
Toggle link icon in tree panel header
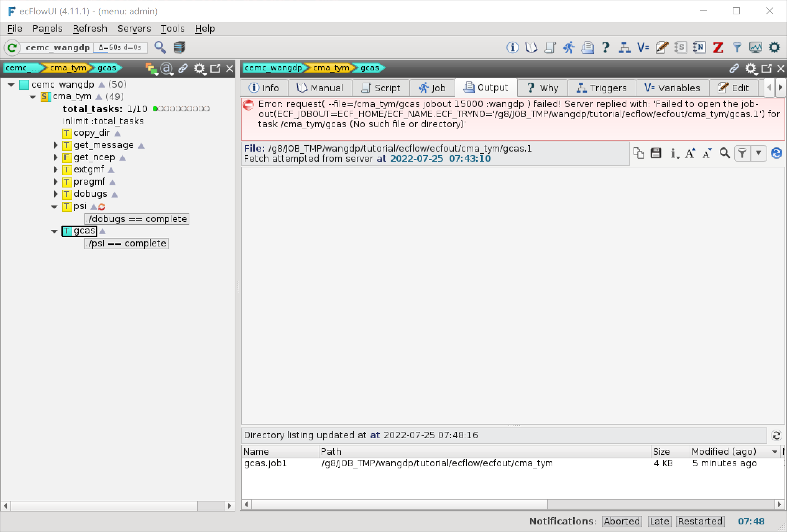(x=183, y=68)
